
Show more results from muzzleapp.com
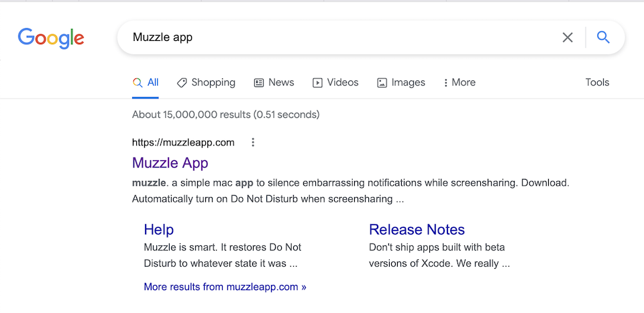[x=225, y=287]
